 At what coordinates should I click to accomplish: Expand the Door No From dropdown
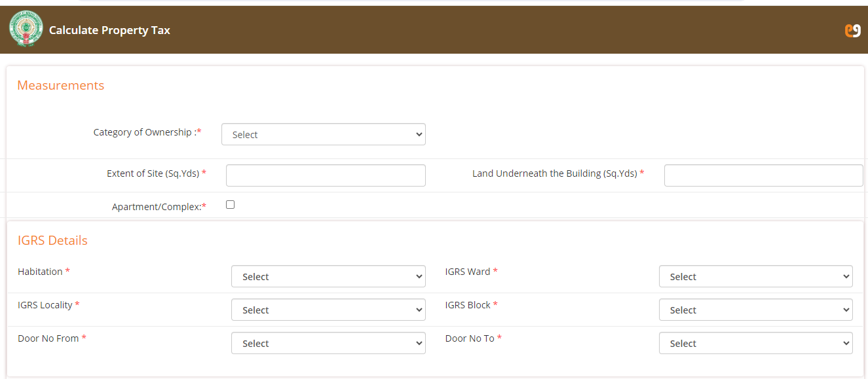328,343
